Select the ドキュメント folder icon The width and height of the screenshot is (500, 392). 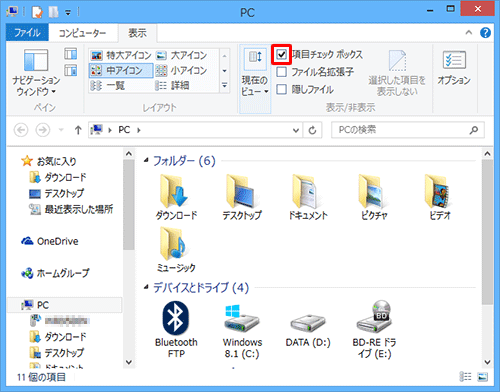(308, 197)
